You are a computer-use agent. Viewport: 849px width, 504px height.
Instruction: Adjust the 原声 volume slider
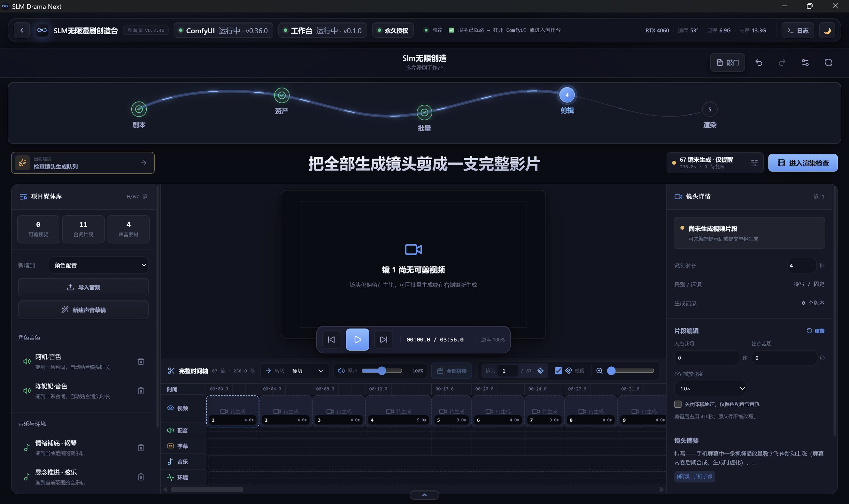point(382,370)
